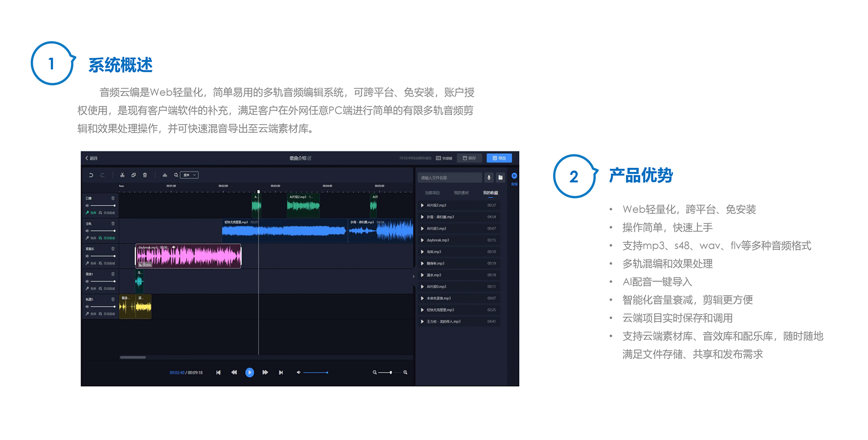Fast forward playback
Image resolution: width=868 pixels, height=440 pixels.
click(x=265, y=373)
